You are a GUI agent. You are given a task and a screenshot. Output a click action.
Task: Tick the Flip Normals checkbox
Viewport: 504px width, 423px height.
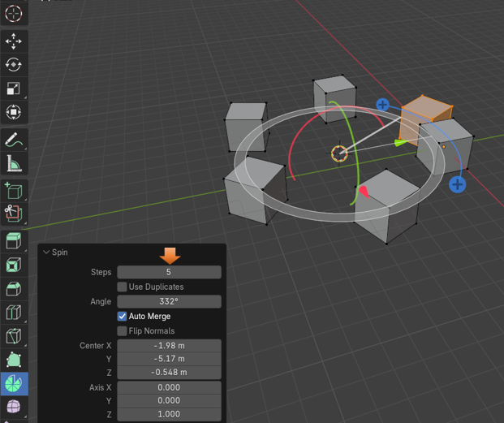pos(123,330)
